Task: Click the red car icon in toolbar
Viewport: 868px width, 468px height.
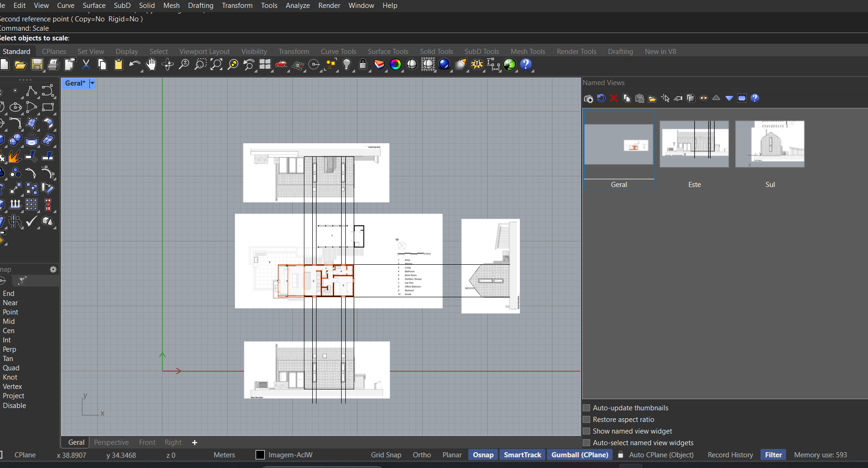Action: (x=281, y=65)
